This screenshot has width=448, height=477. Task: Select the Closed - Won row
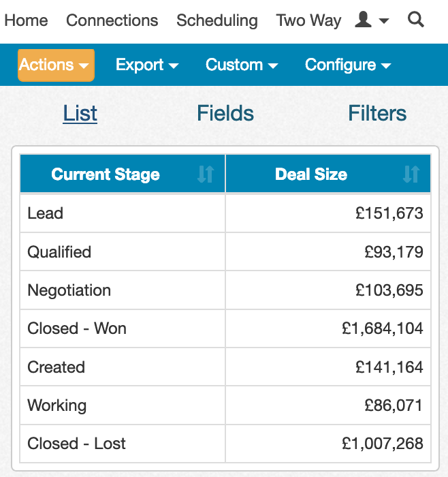pyautogui.click(x=225, y=328)
